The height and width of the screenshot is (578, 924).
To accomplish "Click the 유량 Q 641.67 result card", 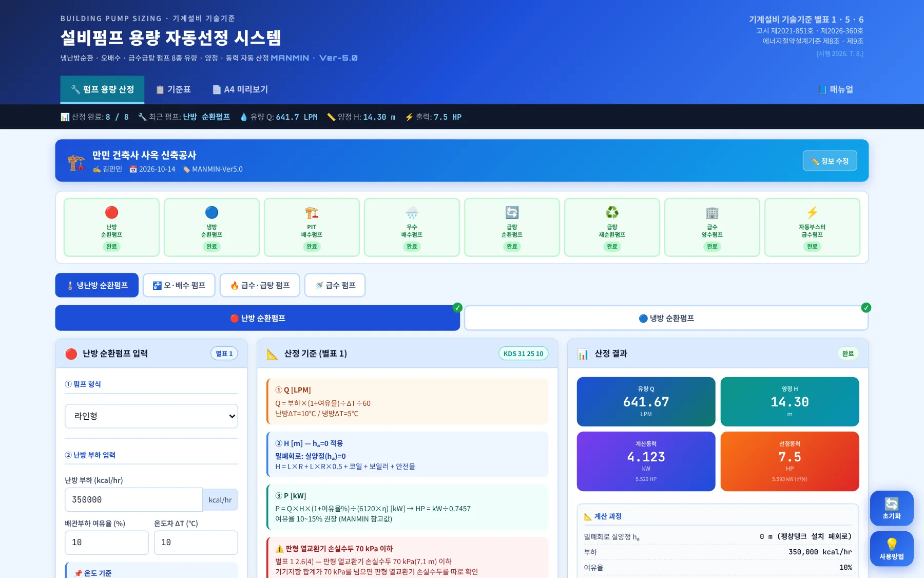I will [x=646, y=402].
